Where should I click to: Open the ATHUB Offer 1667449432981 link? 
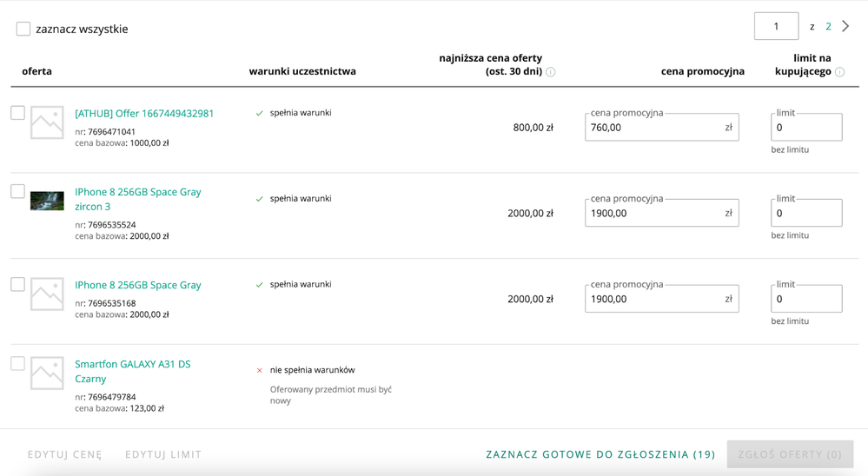point(144,113)
